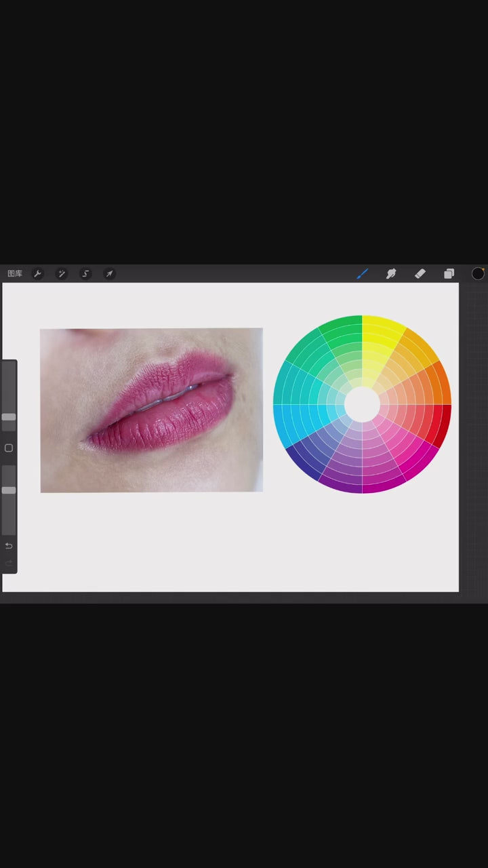Screen dimensions: 488x868
Task: Activate the Transform arrow tool
Action: click(109, 274)
